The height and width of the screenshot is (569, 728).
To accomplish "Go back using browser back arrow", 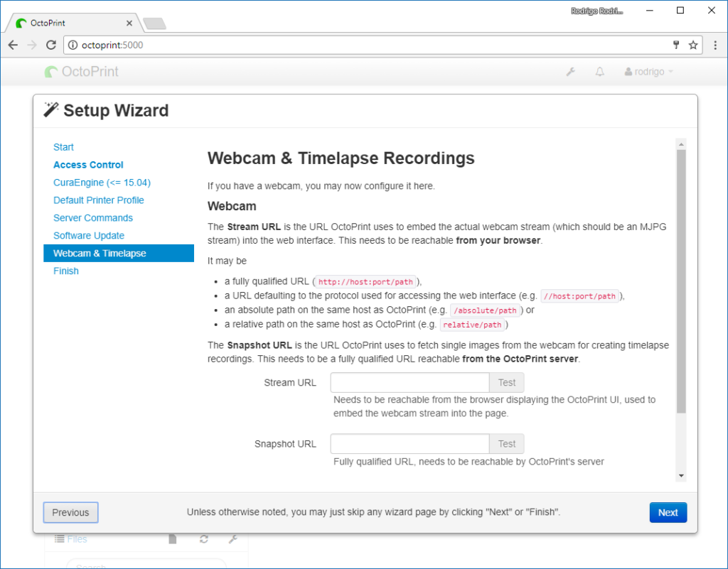I will tap(13, 45).
